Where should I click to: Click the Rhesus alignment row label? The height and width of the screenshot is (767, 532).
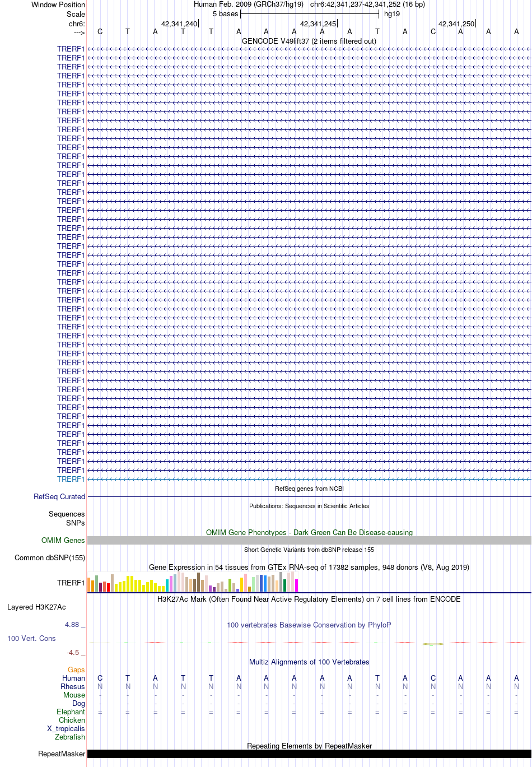click(x=73, y=686)
